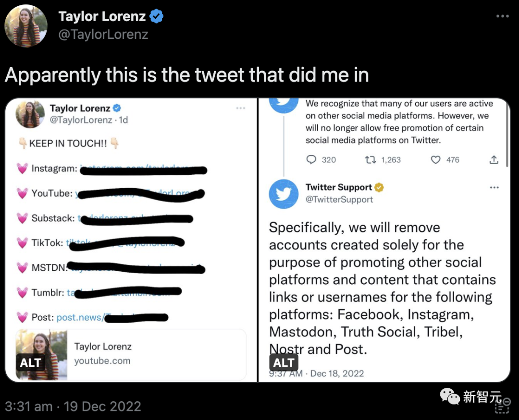Viewport: 519px width, 420px height.
Task: Open the Twitter Support bird avatar
Action: pos(284,194)
